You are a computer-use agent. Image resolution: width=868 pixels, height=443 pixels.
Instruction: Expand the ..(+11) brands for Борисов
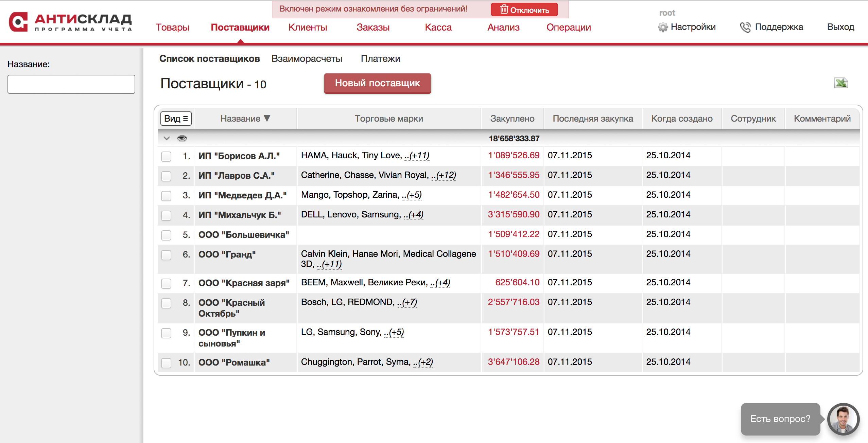click(417, 156)
